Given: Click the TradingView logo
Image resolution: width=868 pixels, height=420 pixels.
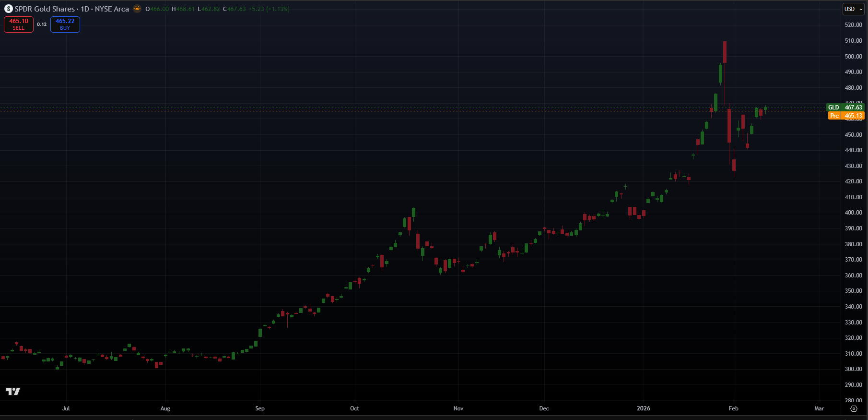Looking at the screenshot, I should click(x=13, y=392).
